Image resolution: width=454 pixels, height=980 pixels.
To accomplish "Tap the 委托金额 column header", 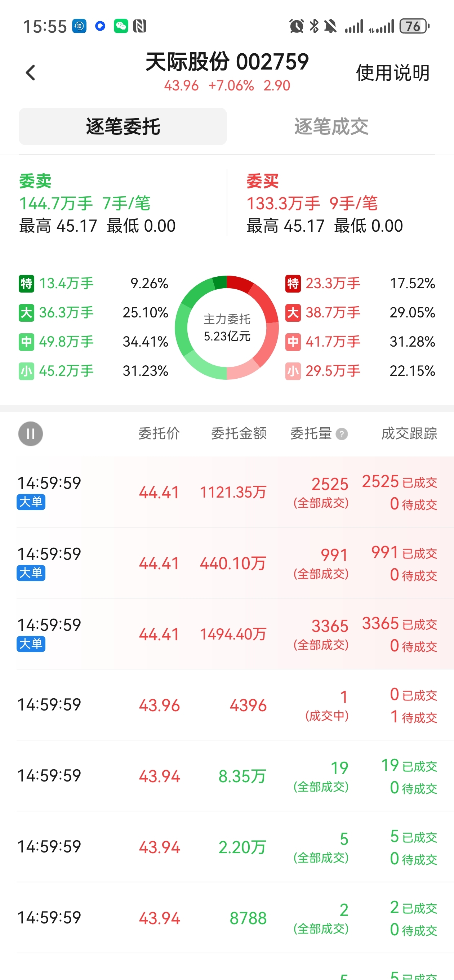I will pos(239,434).
